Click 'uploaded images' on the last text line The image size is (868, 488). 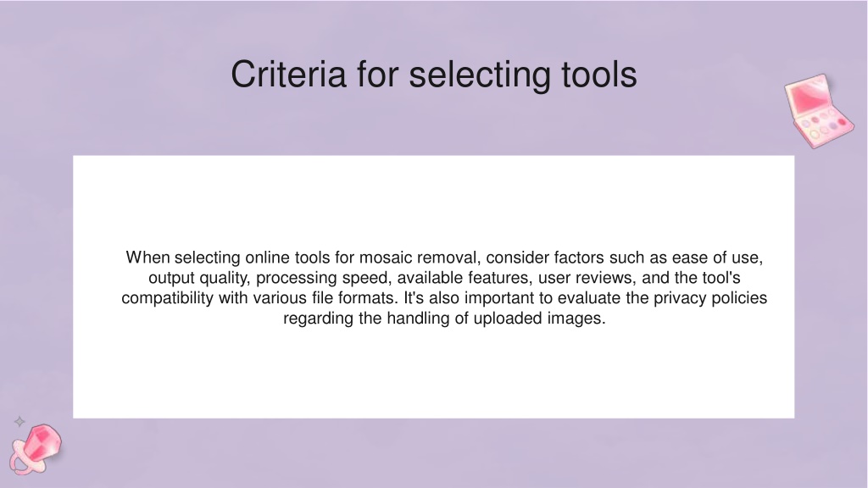click(537, 319)
